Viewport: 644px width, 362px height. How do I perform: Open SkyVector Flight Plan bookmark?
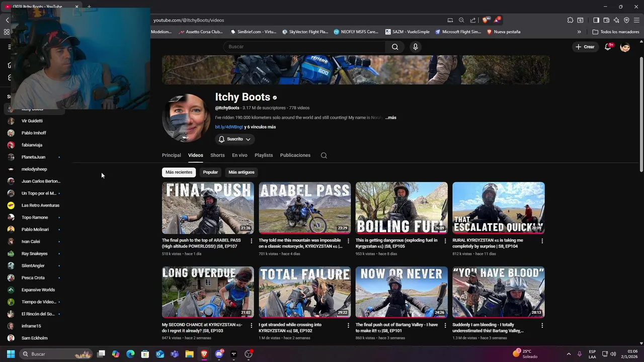click(x=305, y=32)
